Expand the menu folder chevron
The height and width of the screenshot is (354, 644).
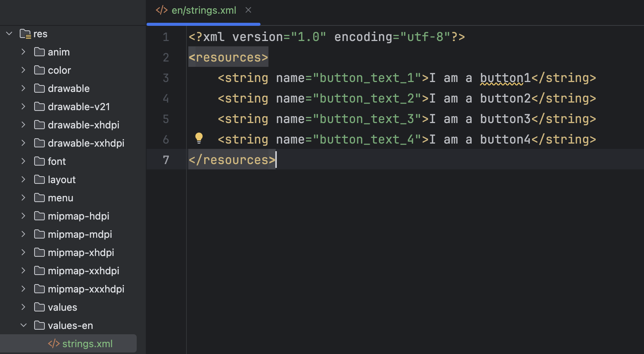coord(24,198)
